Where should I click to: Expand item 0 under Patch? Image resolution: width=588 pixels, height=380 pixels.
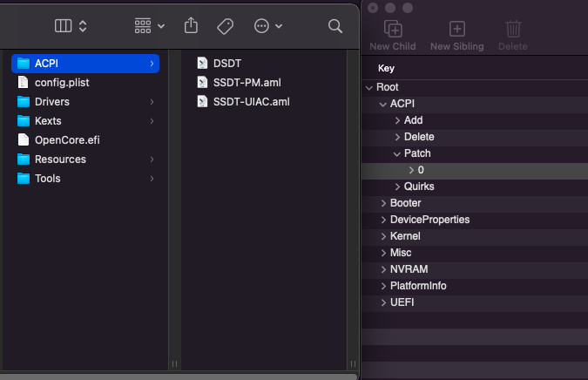(411, 170)
